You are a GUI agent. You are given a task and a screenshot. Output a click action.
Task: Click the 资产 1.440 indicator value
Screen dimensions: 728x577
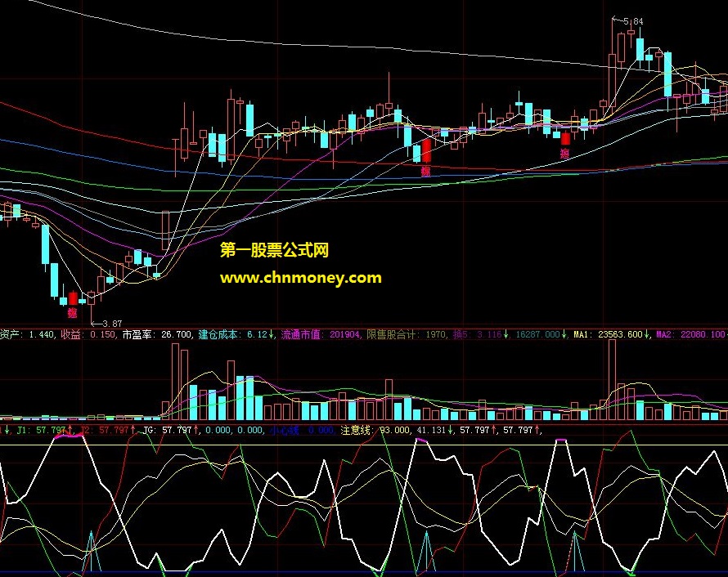pos(27,334)
